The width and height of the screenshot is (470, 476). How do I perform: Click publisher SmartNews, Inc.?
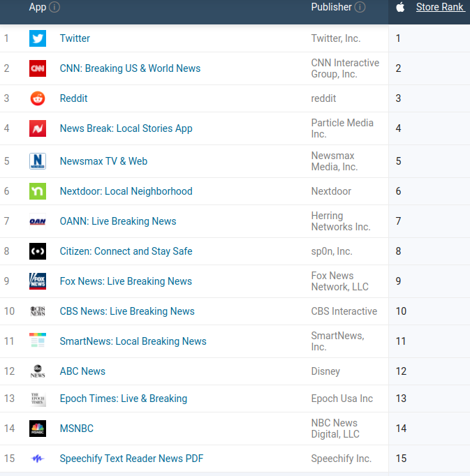point(337,341)
